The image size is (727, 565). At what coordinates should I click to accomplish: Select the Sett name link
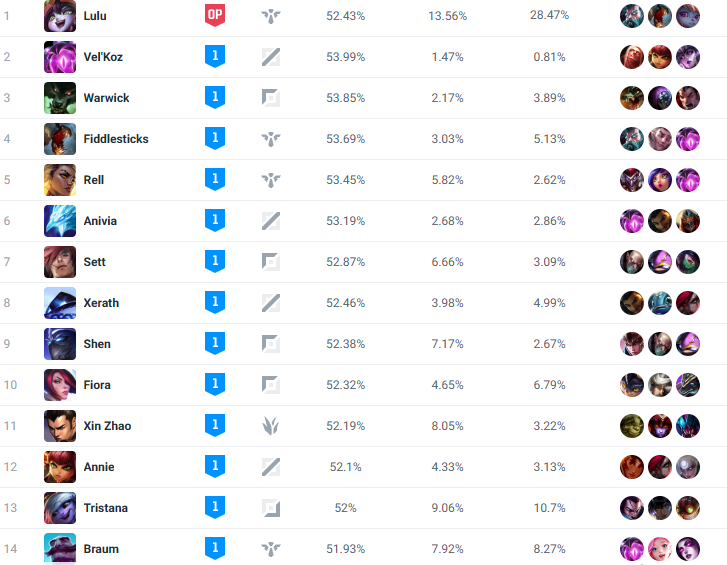click(x=95, y=262)
